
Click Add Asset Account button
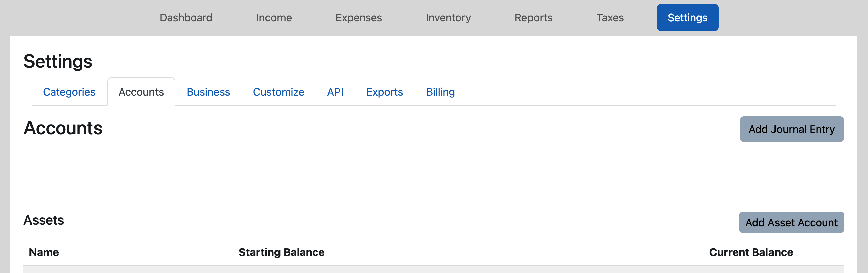click(x=791, y=222)
